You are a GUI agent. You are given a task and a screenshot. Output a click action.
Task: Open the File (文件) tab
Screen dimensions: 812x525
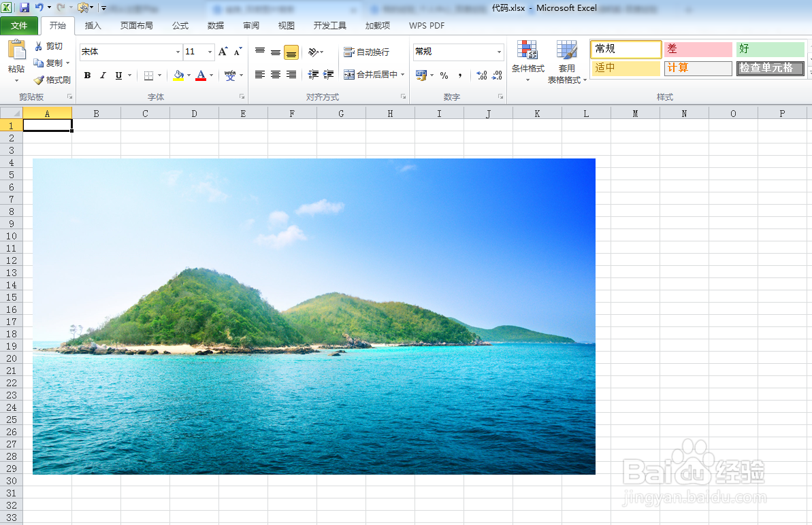(x=19, y=25)
